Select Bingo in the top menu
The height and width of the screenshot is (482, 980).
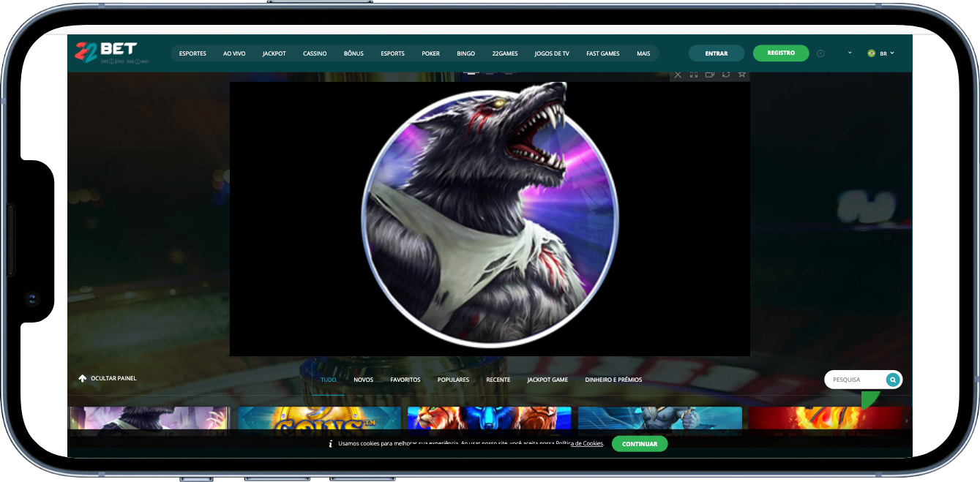465,53
